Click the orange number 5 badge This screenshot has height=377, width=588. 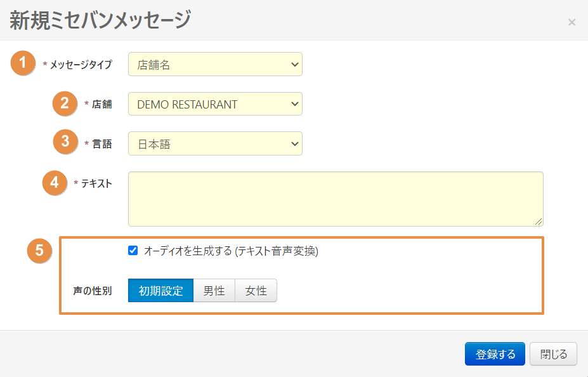tap(39, 251)
